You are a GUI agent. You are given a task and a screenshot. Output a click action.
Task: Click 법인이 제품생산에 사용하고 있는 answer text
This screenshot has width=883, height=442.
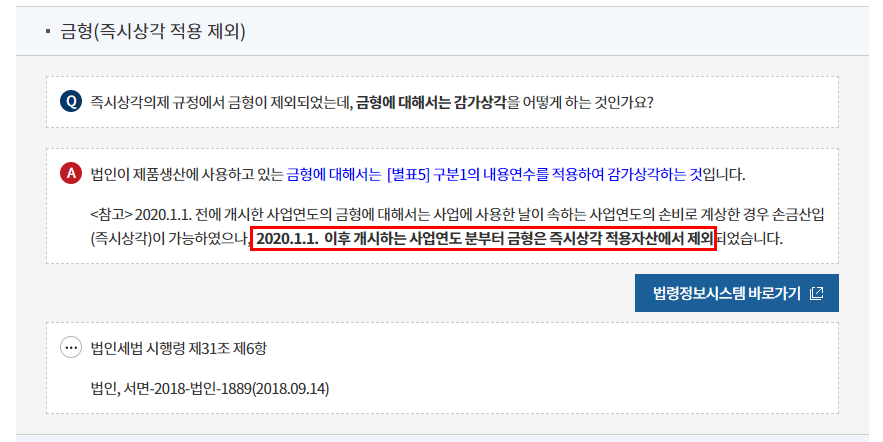pos(187,175)
